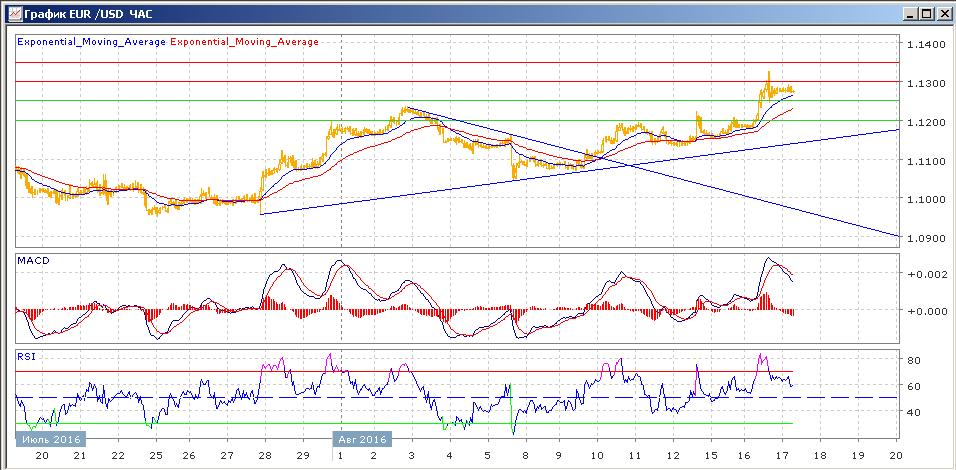Click the Июль 2016 month marker
956x470 pixels.
point(51,439)
